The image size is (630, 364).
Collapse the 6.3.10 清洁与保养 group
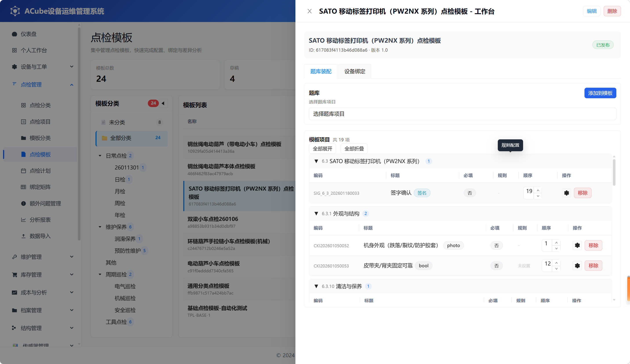(x=316, y=286)
